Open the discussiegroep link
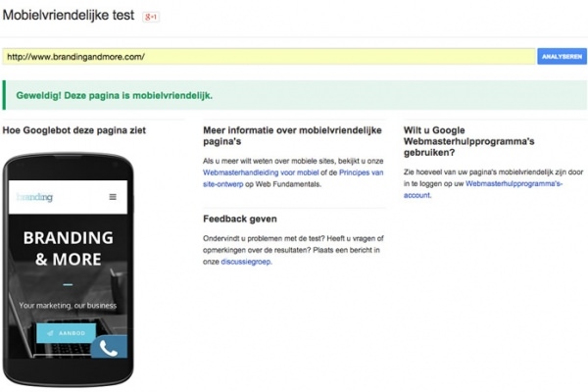The height and width of the screenshot is (392, 588). click(x=246, y=262)
